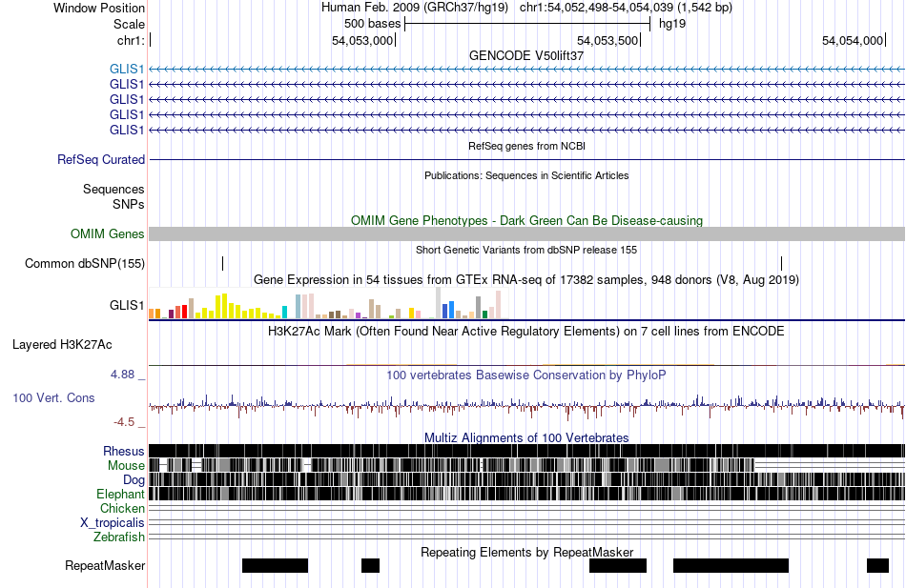Select the Rhesus species label

(x=124, y=451)
